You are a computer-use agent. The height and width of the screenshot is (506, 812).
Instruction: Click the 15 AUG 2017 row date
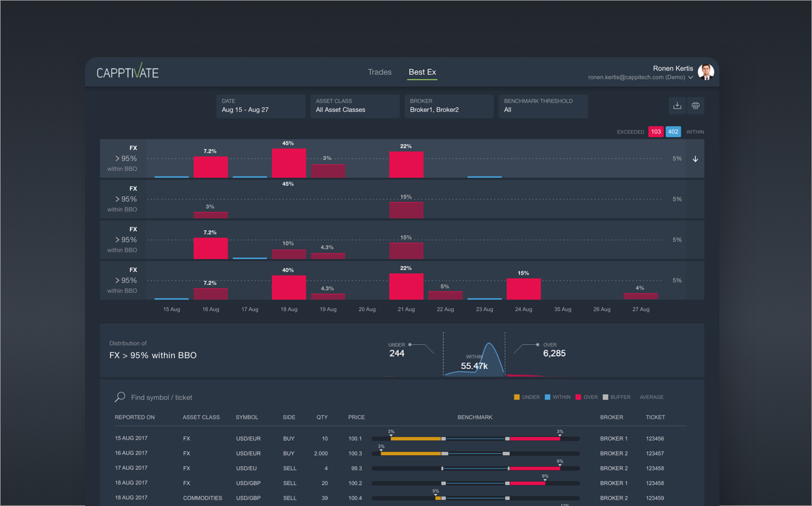tap(131, 438)
